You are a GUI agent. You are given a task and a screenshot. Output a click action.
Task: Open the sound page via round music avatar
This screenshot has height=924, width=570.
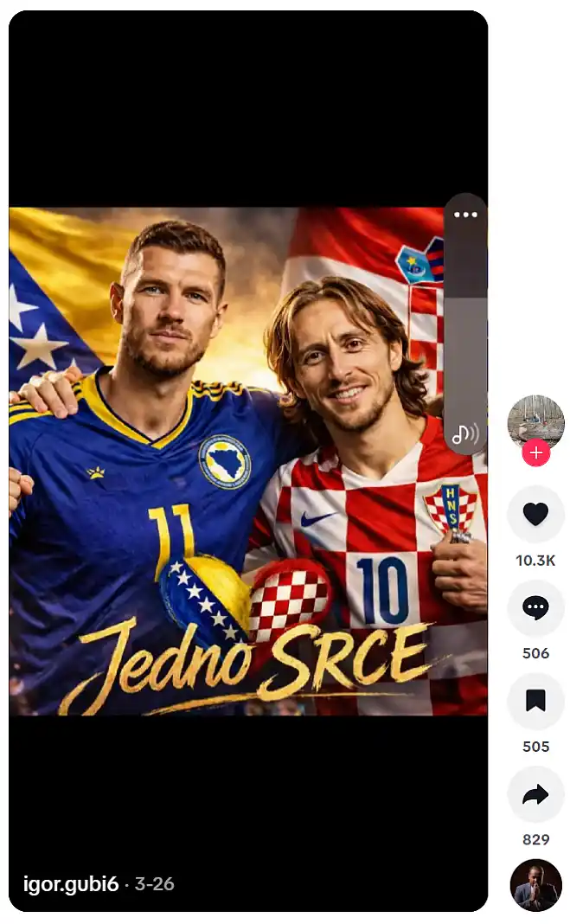tap(535, 885)
